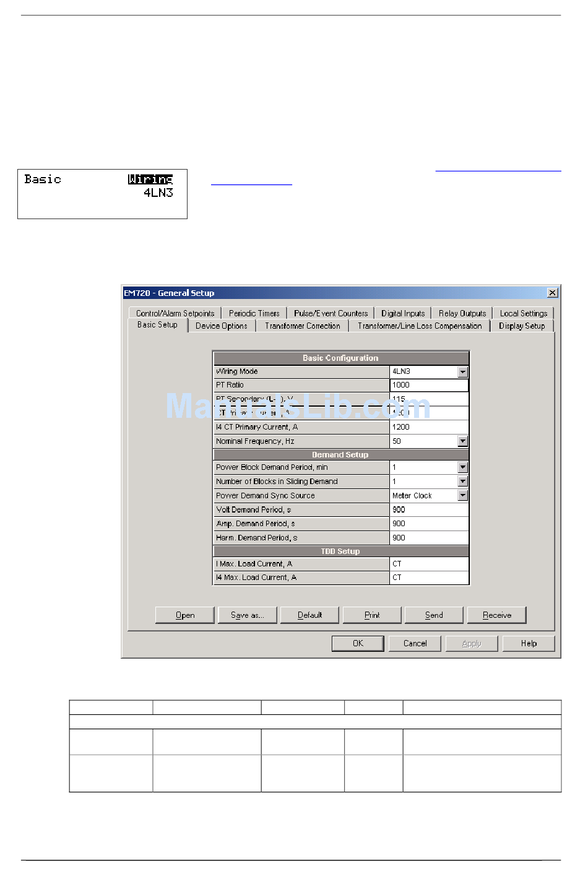
Task: Click the 4LN3 value on meter display
Action: 158,193
